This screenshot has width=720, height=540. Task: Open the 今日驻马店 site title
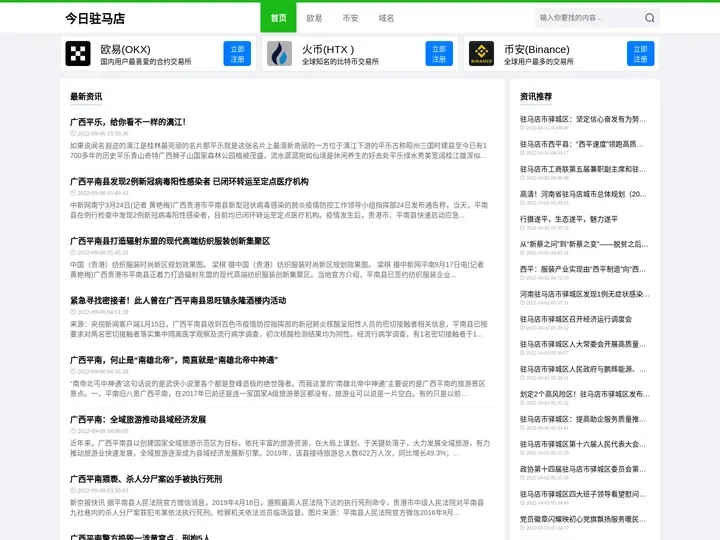click(x=95, y=18)
